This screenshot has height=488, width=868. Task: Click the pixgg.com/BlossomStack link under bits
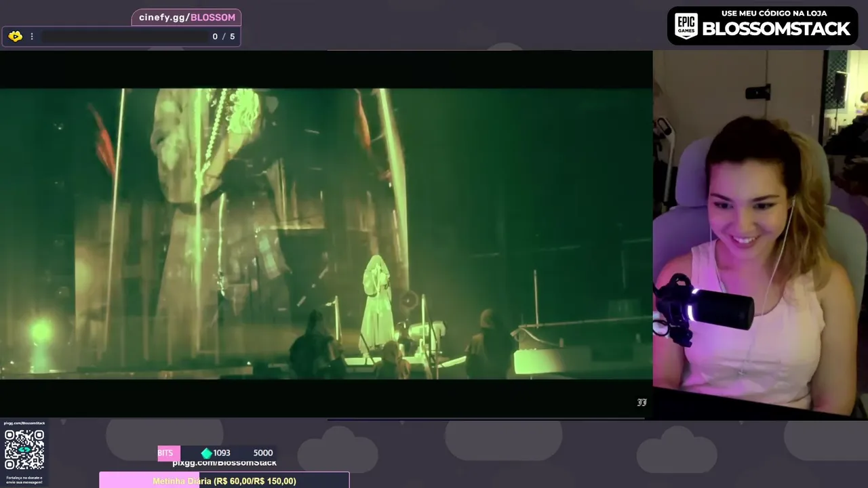click(x=224, y=463)
